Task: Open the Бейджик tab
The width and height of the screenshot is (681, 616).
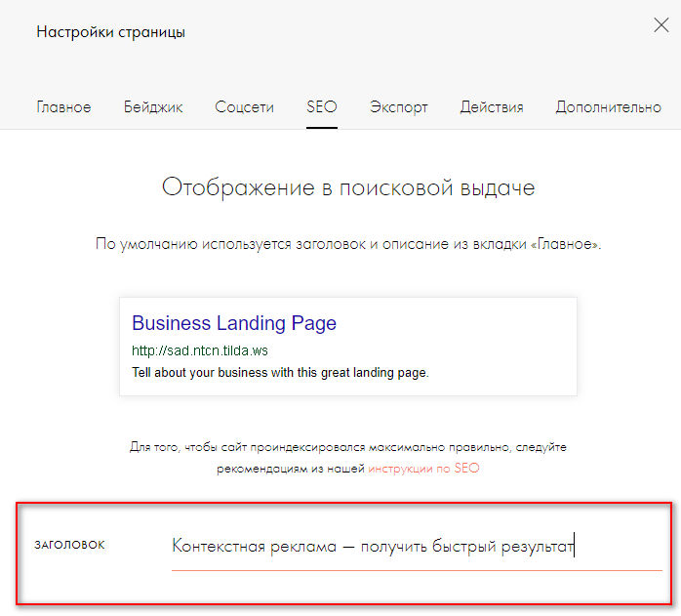Action: coord(153,107)
